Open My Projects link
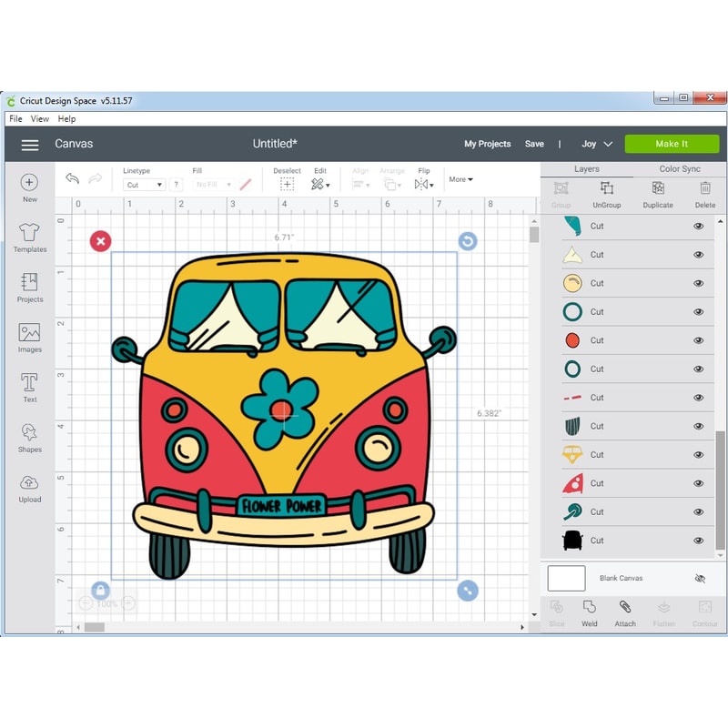This screenshot has width=728, height=728. tap(487, 144)
